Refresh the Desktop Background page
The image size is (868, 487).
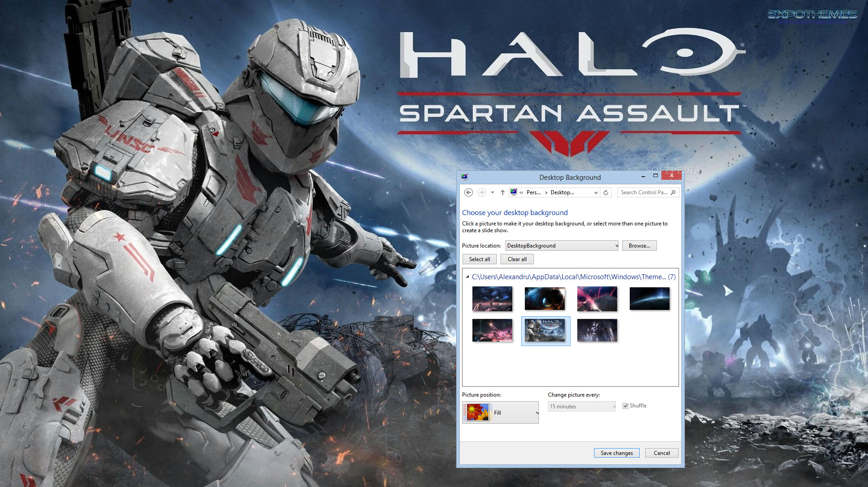pos(606,192)
